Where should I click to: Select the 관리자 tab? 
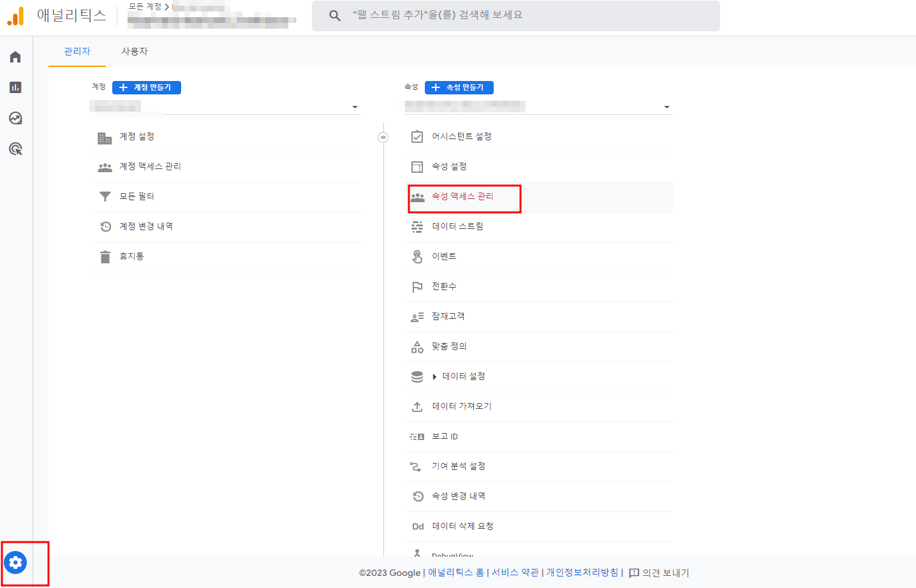click(77, 50)
